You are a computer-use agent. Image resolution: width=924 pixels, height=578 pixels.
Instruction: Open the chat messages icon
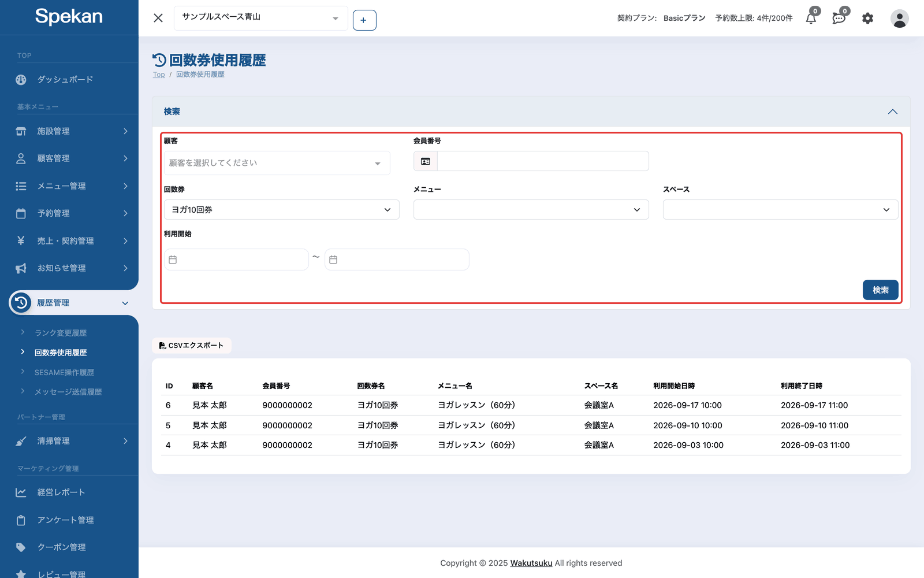coord(839,18)
